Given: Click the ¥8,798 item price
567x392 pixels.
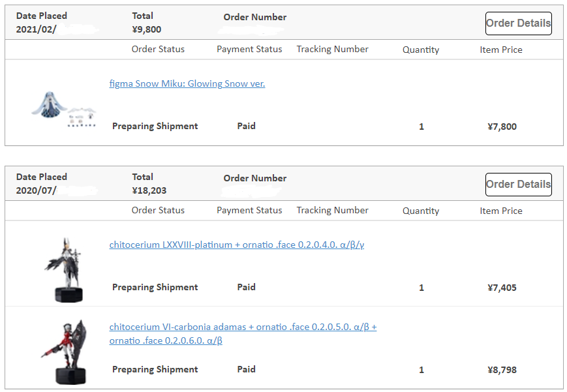Looking at the screenshot, I should 502,370.
